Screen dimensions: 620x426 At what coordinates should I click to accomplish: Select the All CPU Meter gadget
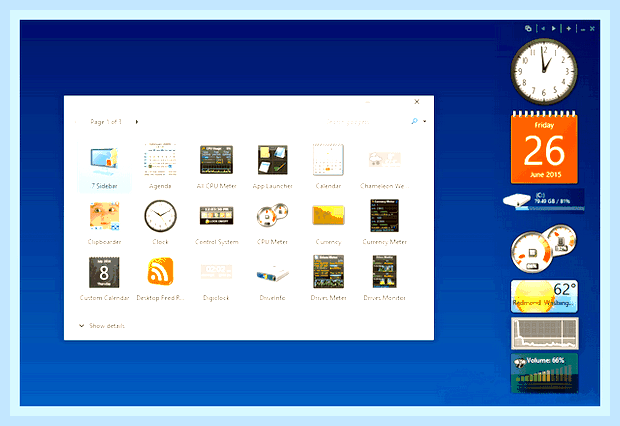[x=216, y=160]
